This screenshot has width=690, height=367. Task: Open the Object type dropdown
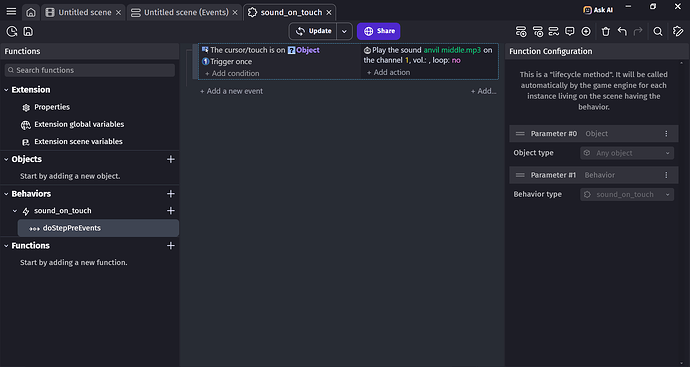click(627, 153)
